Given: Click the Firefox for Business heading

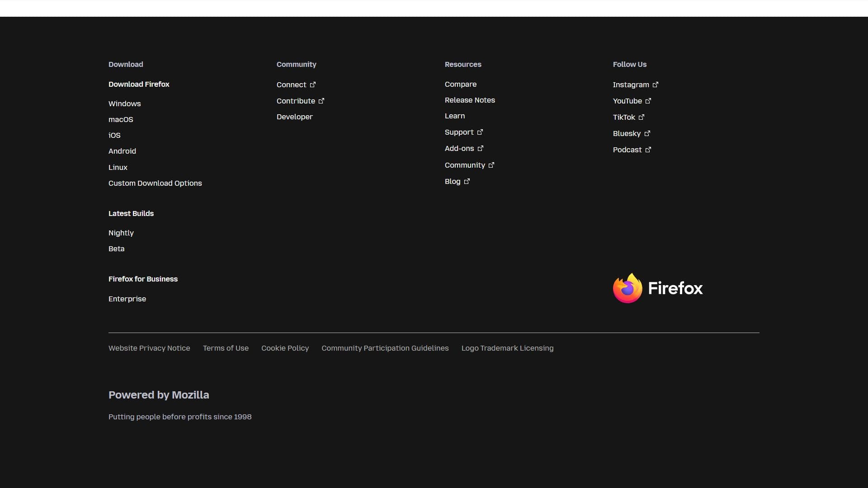Looking at the screenshot, I should pos(143,279).
